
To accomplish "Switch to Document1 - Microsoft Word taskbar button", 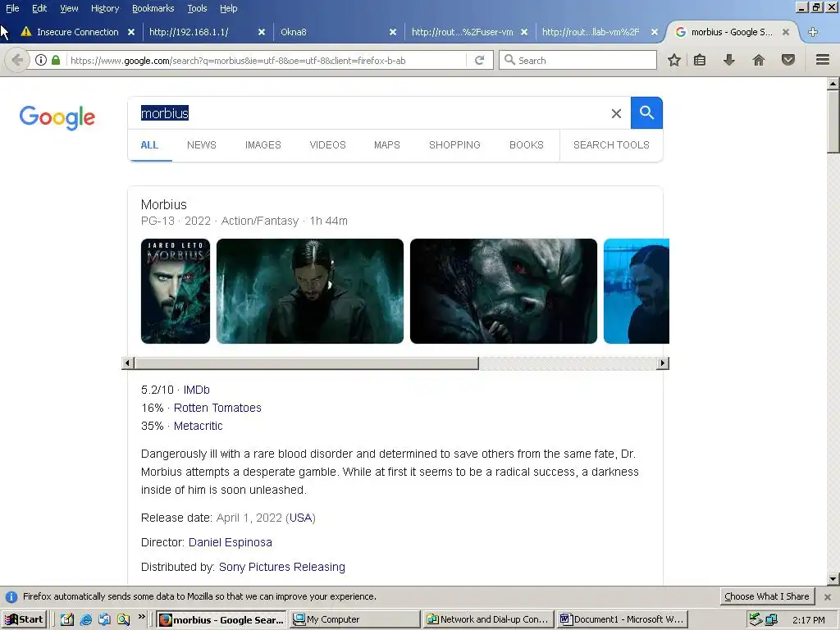I will (623, 620).
